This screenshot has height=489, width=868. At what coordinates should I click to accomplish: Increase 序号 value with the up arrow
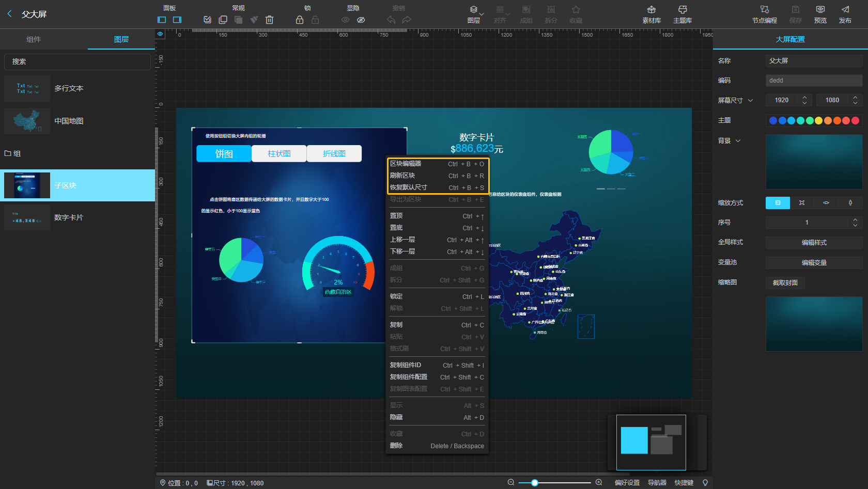tap(855, 219)
